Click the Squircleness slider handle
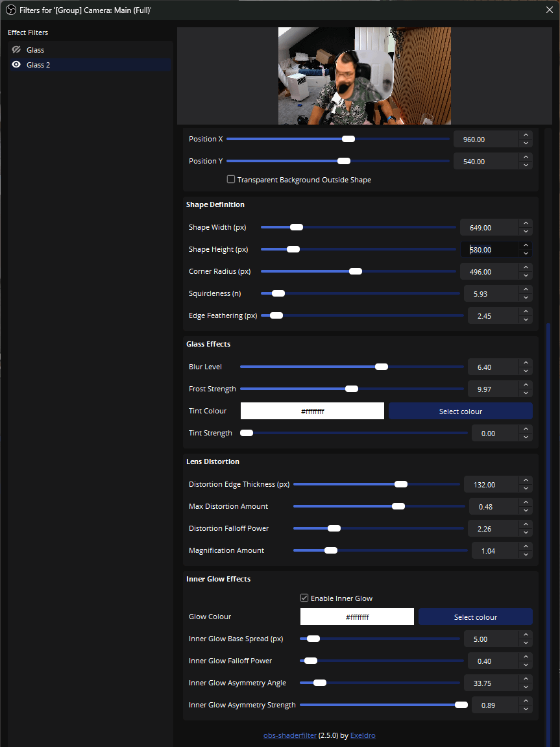560x747 pixels. coord(278,293)
